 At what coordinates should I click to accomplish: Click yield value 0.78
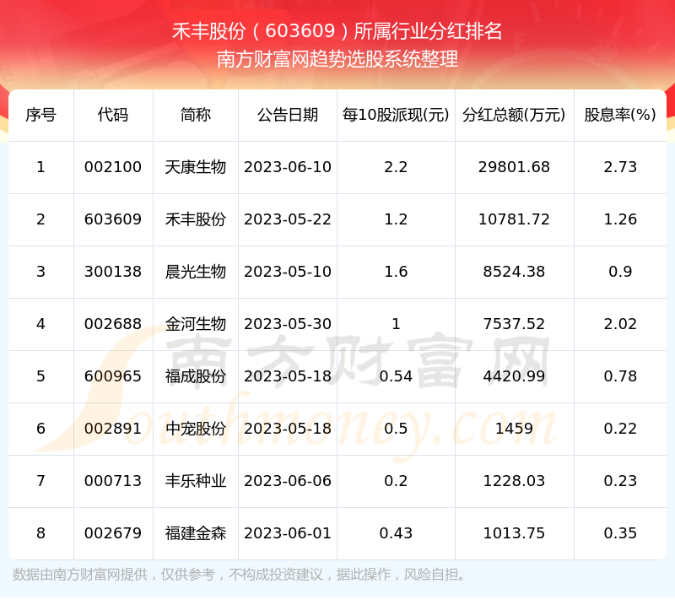[620, 376]
